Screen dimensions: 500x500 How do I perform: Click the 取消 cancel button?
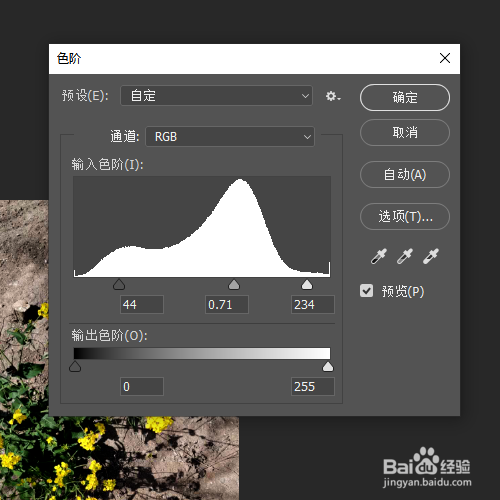click(405, 132)
